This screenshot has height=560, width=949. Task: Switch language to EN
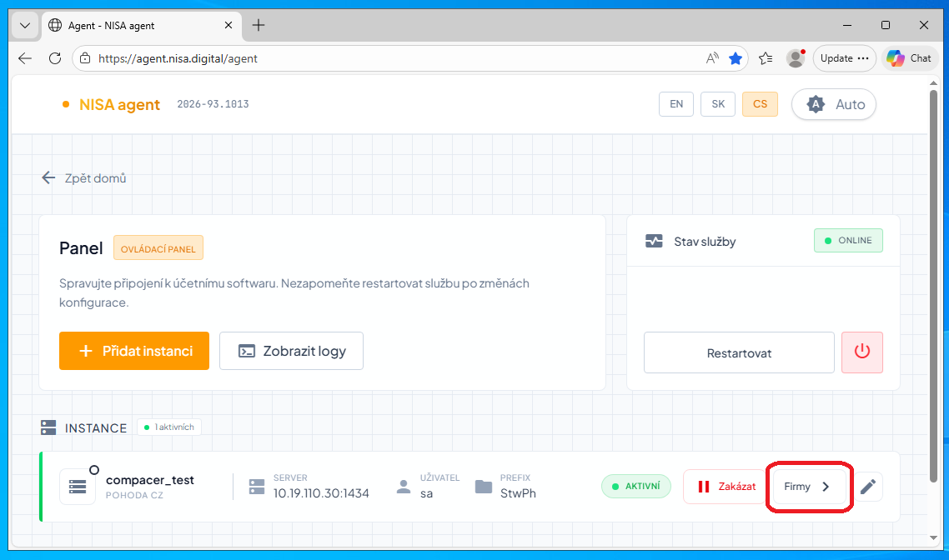pos(676,104)
